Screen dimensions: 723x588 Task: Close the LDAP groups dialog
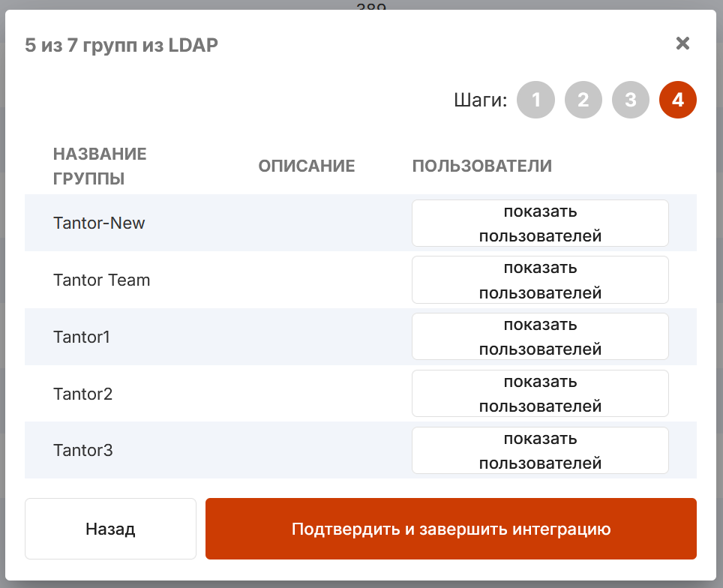(682, 43)
